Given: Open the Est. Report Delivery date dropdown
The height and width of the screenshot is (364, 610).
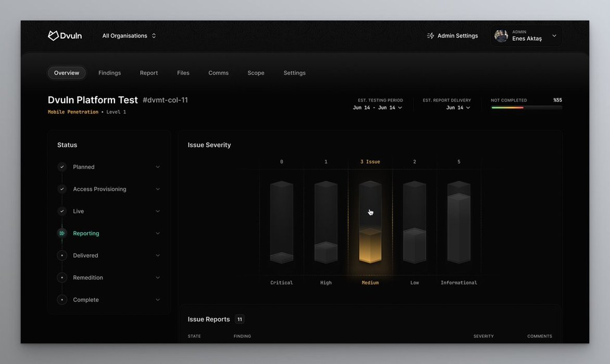Looking at the screenshot, I should (458, 108).
